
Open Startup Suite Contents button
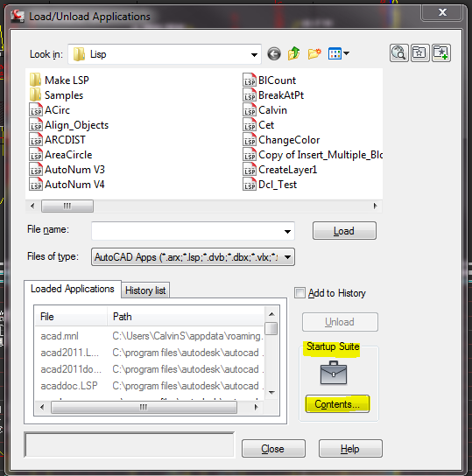click(x=337, y=404)
